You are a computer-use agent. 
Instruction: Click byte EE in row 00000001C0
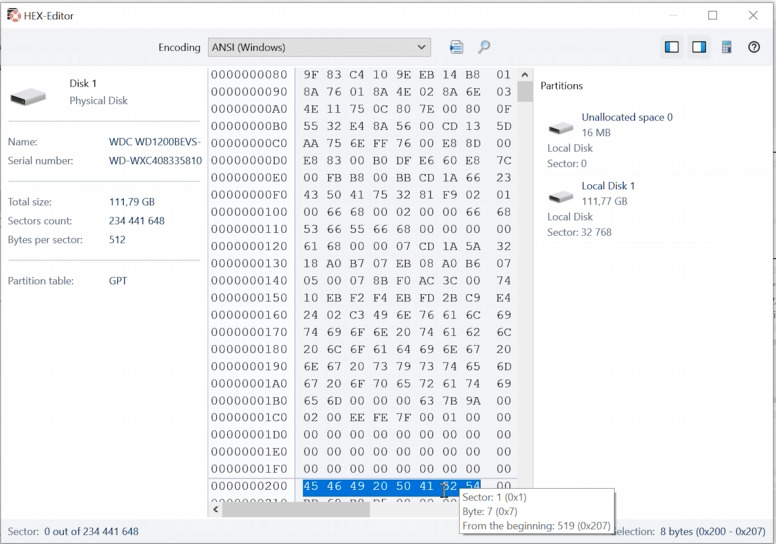pyautogui.click(x=357, y=417)
